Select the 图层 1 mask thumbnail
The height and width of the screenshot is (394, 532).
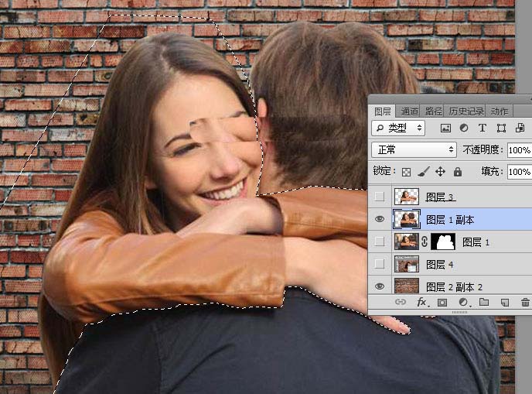pos(443,242)
